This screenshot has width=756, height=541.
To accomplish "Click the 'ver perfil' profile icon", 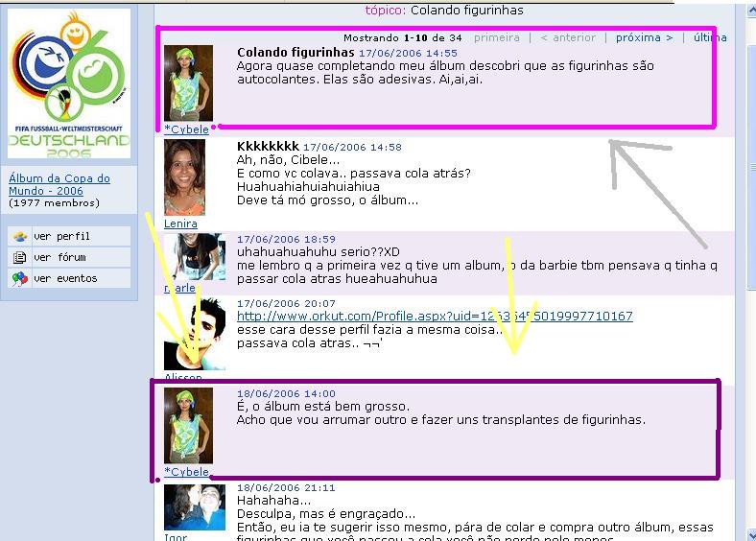I will click(20, 236).
